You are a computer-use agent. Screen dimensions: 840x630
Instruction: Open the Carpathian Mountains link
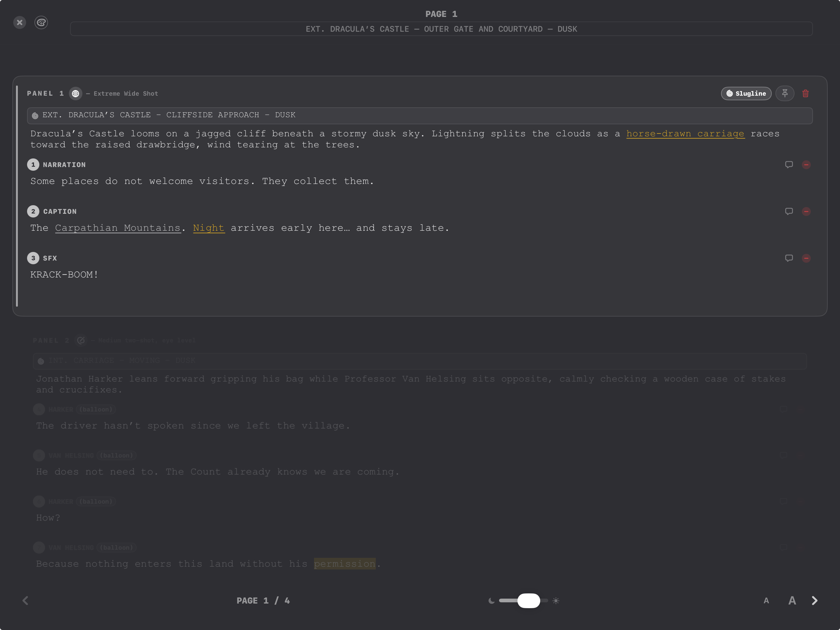point(118,228)
